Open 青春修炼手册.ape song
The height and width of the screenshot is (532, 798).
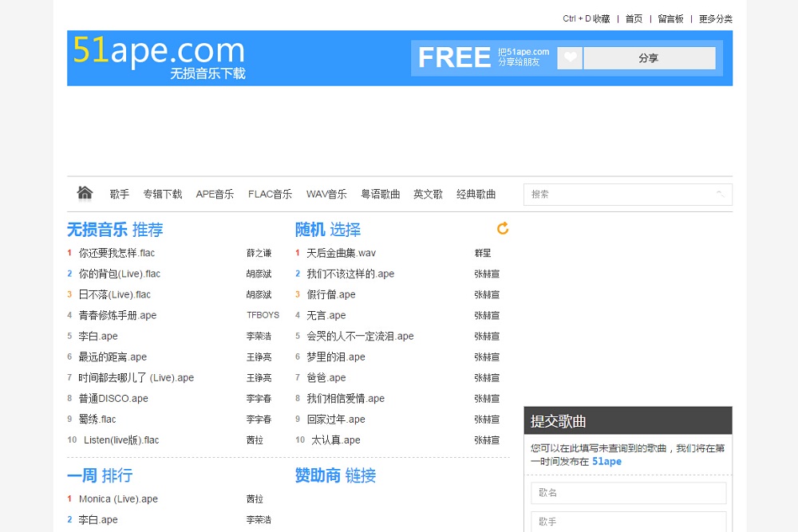coord(117,316)
